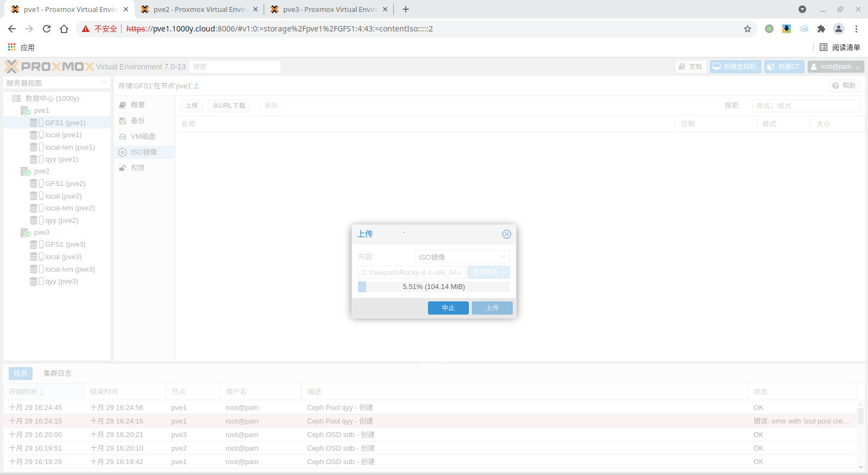Viewport: 868px width, 475px height.
Task: Bookmark this page with the star icon
Action: [748, 29]
